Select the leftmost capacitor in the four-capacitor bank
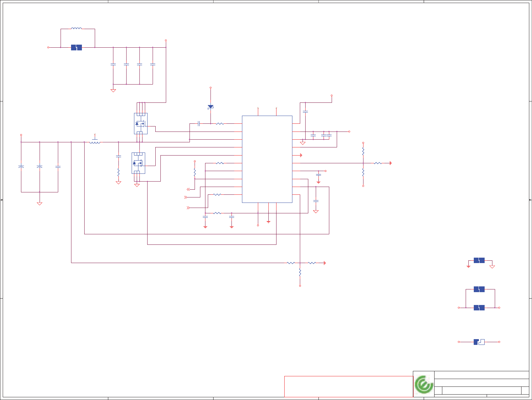 [113, 64]
